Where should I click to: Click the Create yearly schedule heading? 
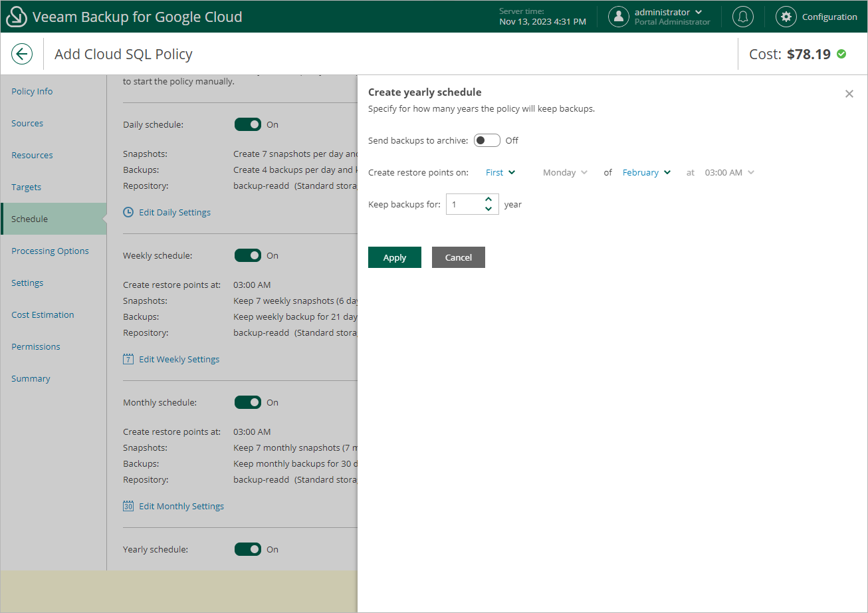425,92
